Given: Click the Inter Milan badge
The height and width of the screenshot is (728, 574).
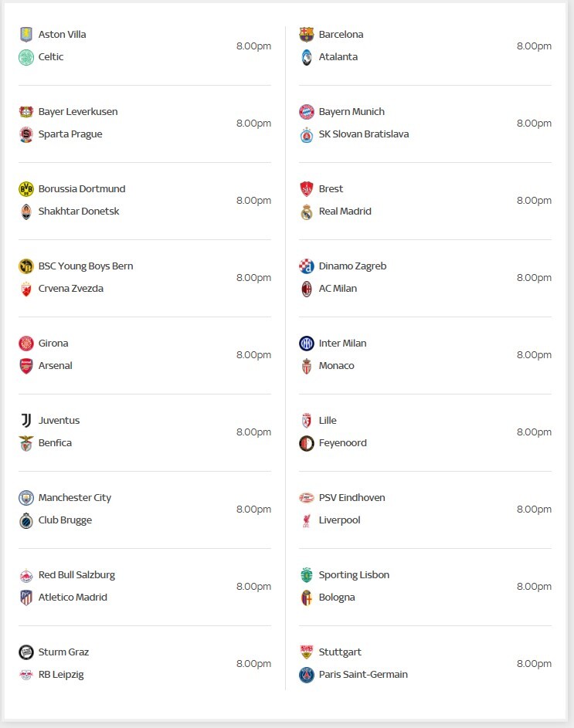Looking at the screenshot, I should [306, 344].
